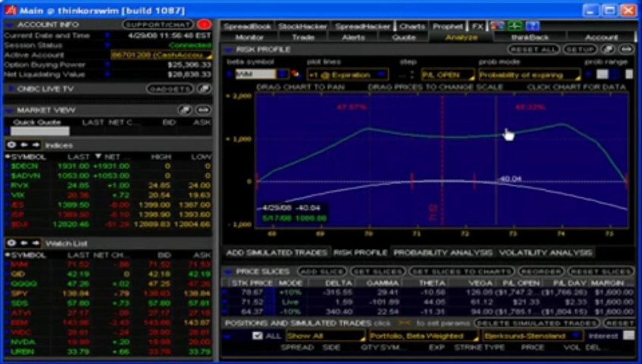Select the Probability Analysis tab
The height and width of the screenshot is (364, 642).
point(443,252)
